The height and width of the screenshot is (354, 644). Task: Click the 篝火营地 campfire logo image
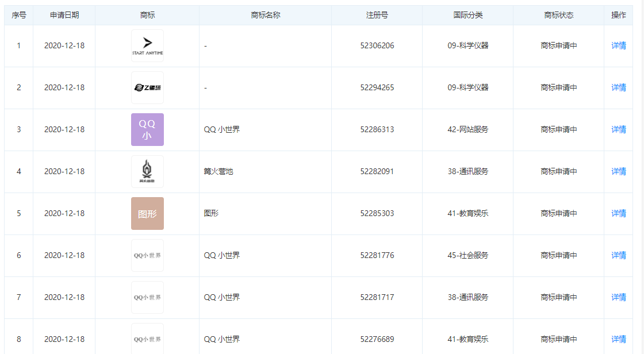click(x=147, y=172)
